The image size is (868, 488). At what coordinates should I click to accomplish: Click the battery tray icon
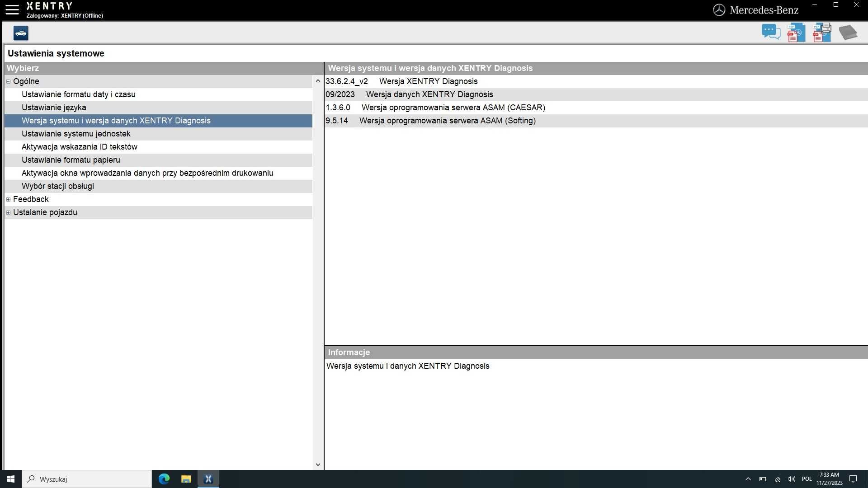(763, 479)
